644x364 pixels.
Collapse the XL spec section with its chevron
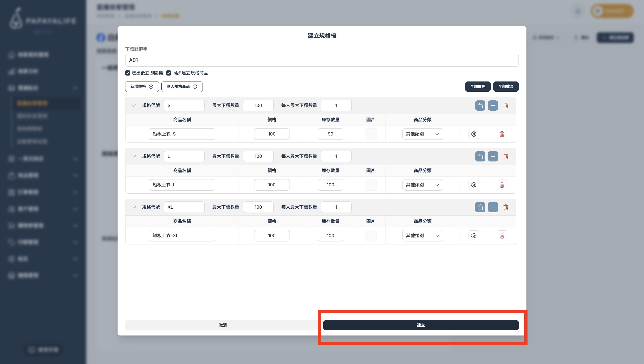(x=134, y=207)
